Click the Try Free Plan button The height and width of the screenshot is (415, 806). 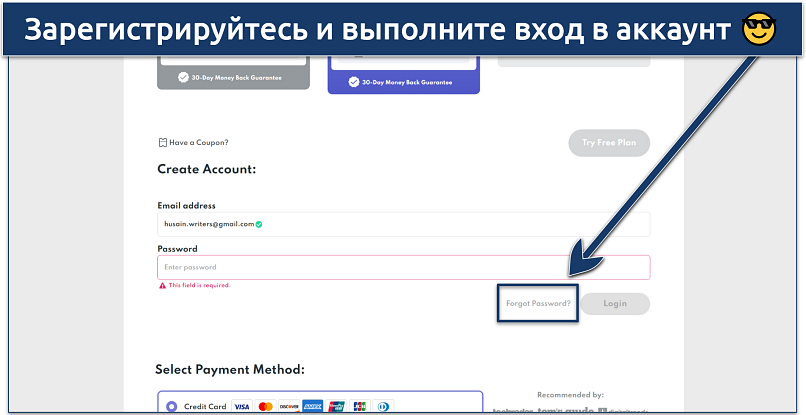609,143
